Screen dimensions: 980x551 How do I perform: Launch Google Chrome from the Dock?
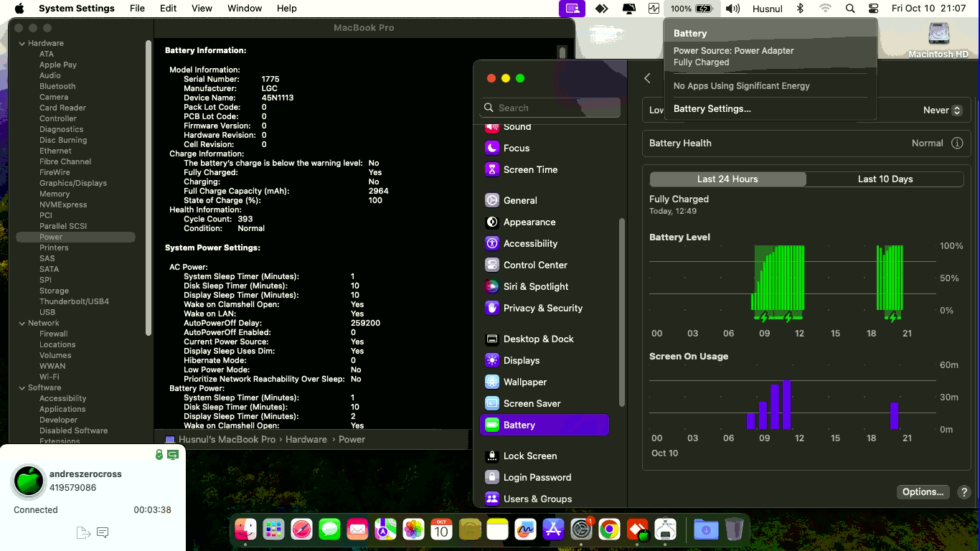tap(609, 529)
